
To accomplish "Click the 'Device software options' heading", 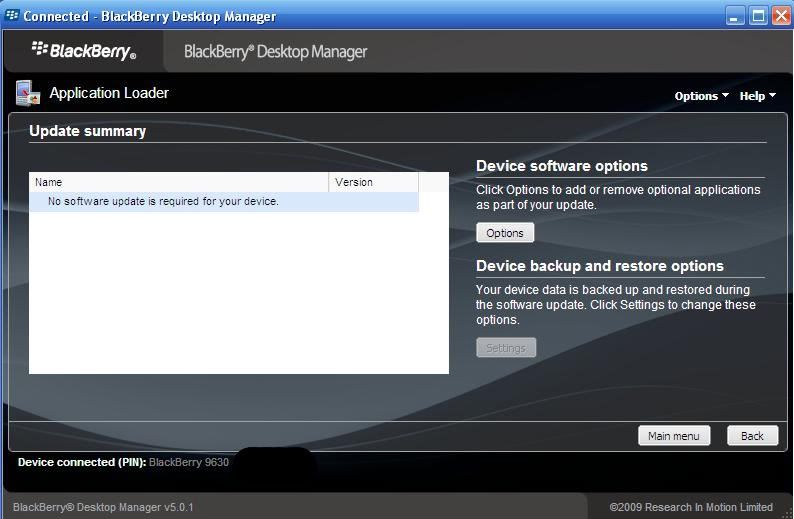I will pos(562,166).
